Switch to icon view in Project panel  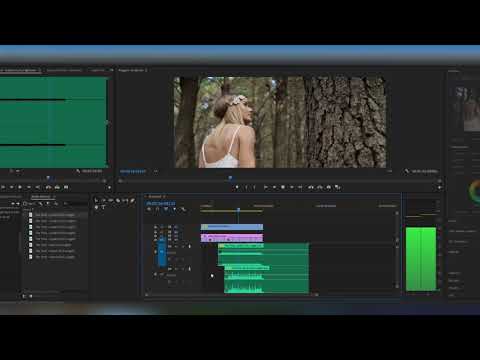[31, 296]
